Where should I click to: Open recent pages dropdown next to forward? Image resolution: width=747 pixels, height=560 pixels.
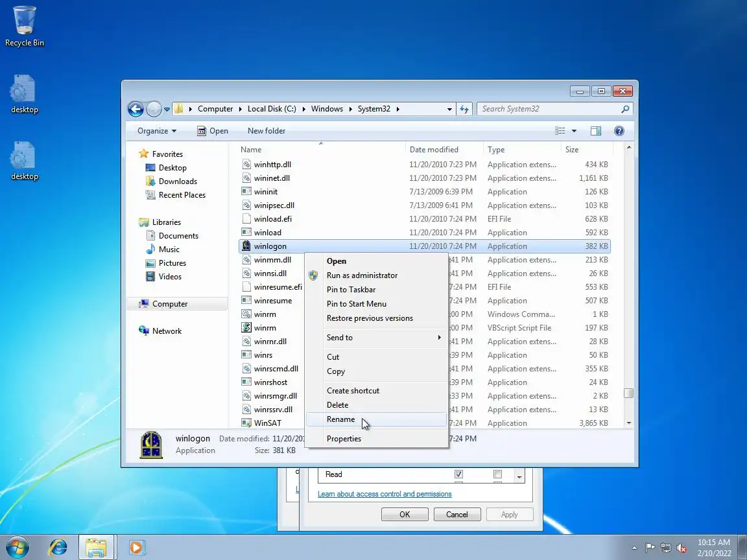tap(167, 109)
